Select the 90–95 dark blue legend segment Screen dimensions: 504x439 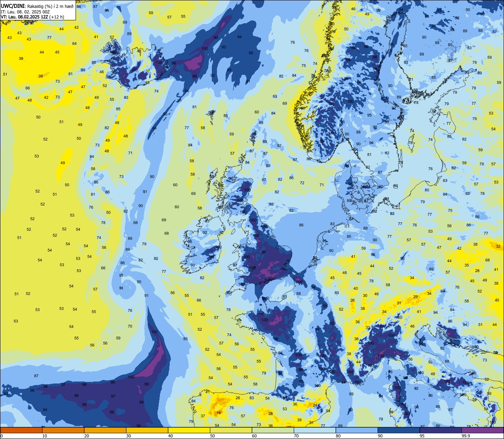click(x=398, y=430)
